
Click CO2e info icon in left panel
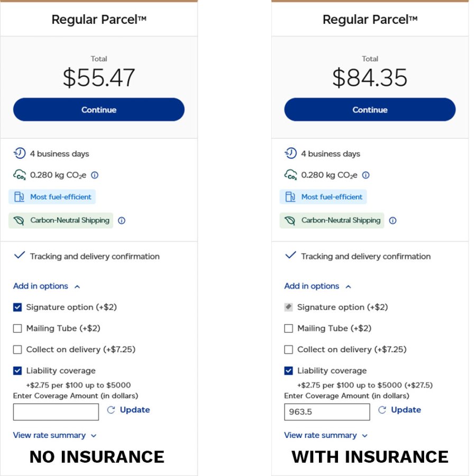95,175
